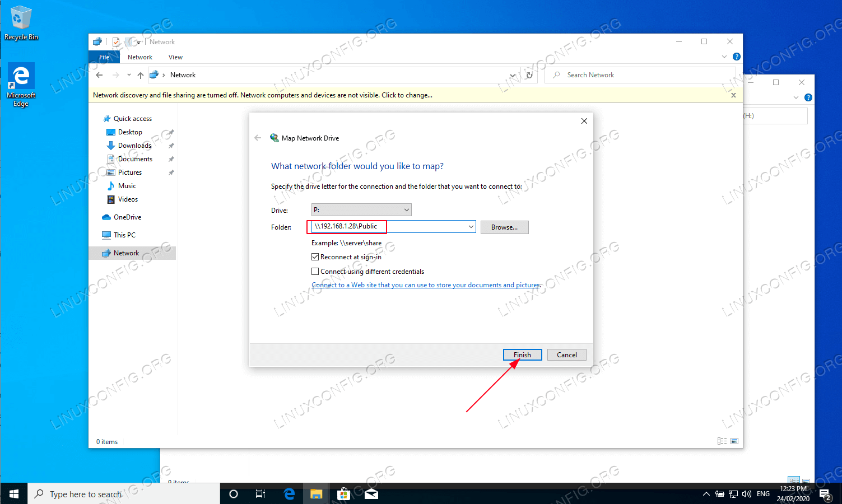The image size is (842, 504).
Task: Expand the Folder path dropdown arrow
Action: tap(471, 227)
